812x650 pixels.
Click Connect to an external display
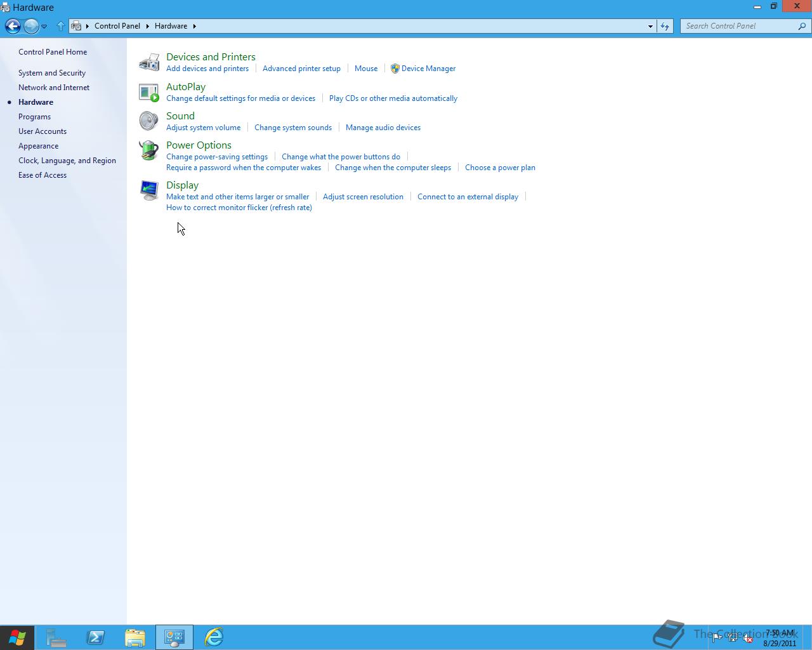468,197
